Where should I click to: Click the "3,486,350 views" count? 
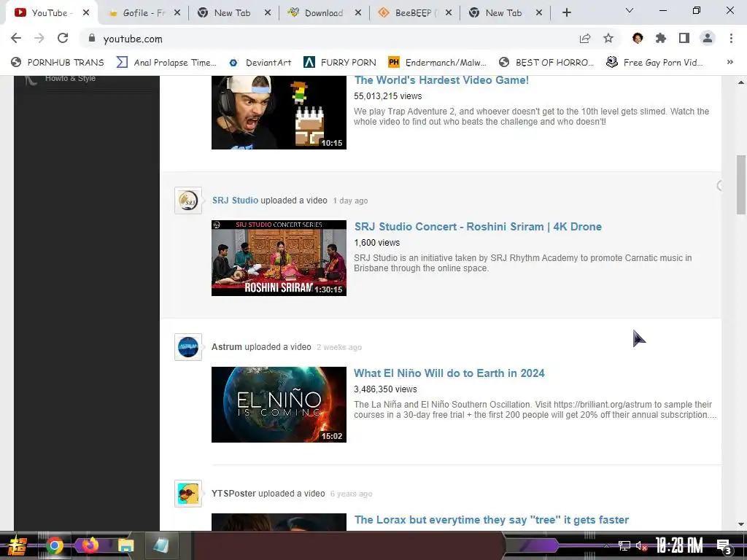(385, 389)
